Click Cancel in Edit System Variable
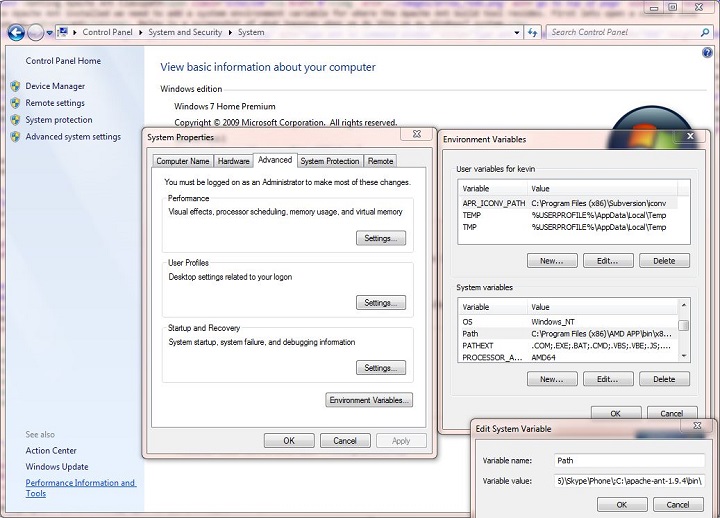The width and height of the screenshot is (720, 518). [678, 504]
